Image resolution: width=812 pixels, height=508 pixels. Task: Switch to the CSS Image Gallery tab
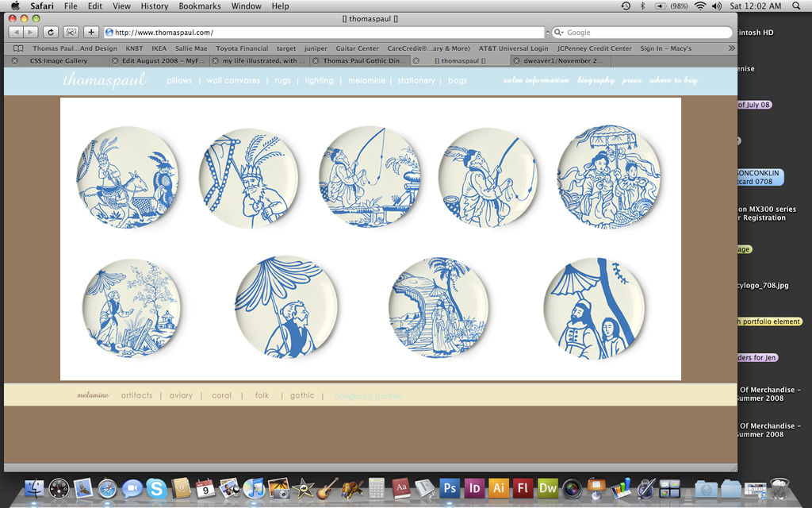59,60
